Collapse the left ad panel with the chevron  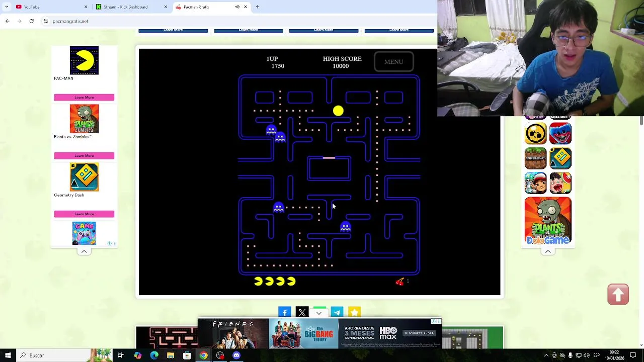84,251
